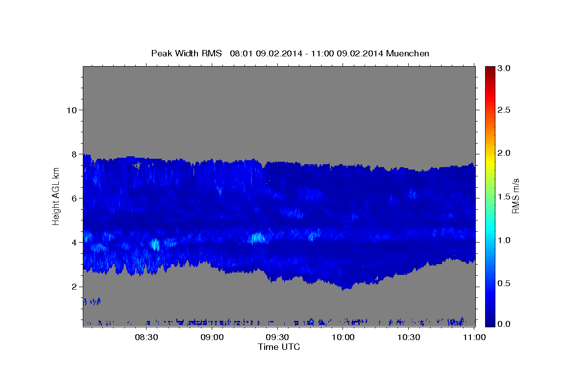Click the colorbar value 2.0
The width and height of the screenshot is (588, 392).
tap(504, 153)
